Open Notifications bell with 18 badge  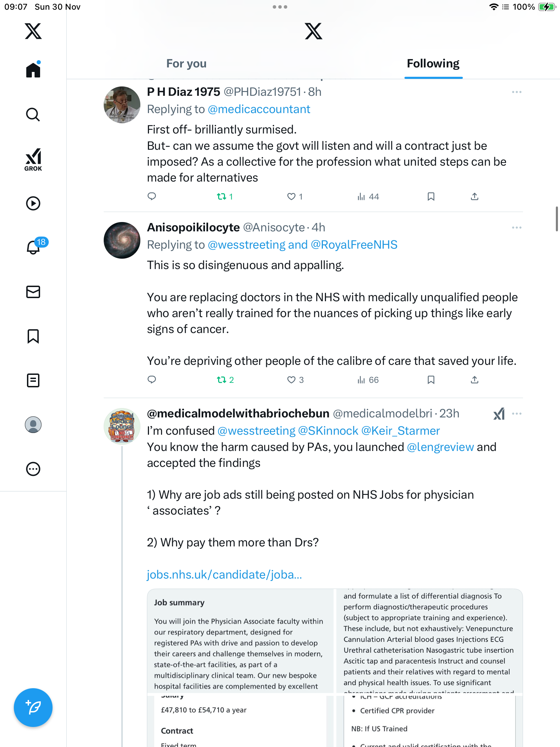pyautogui.click(x=34, y=247)
